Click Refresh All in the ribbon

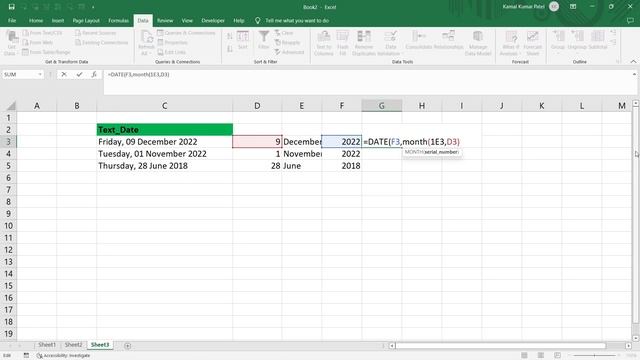click(146, 42)
